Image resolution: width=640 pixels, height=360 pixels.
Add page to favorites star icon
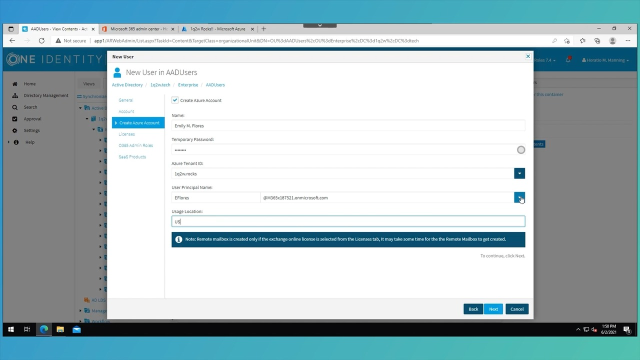point(567,41)
